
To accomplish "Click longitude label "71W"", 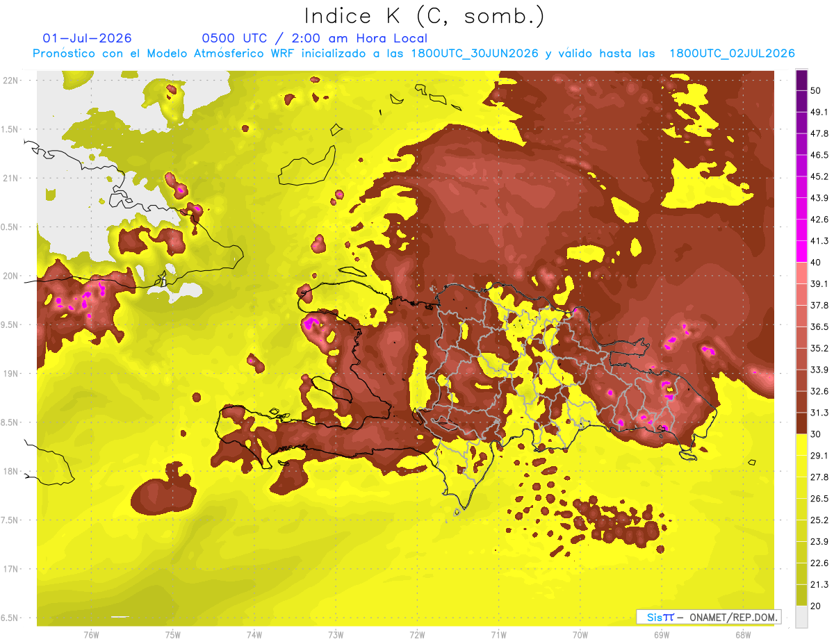I will coord(498,635).
